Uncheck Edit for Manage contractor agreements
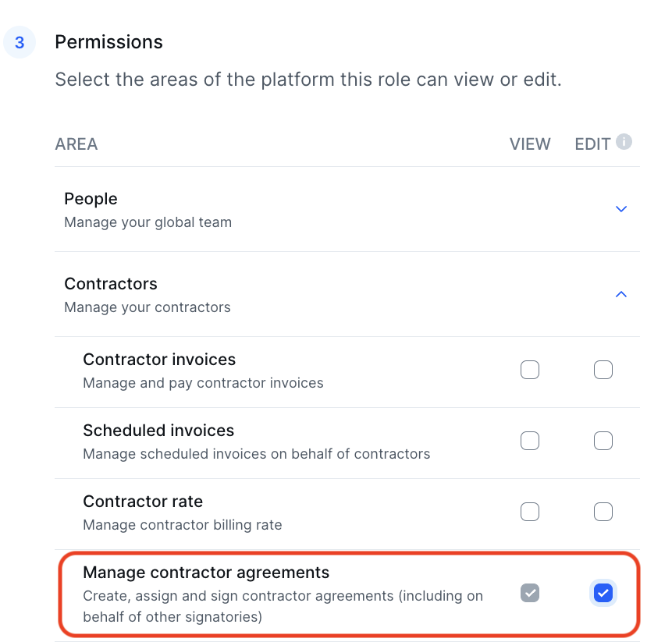Image resolution: width=672 pixels, height=642 pixels. coord(603,593)
